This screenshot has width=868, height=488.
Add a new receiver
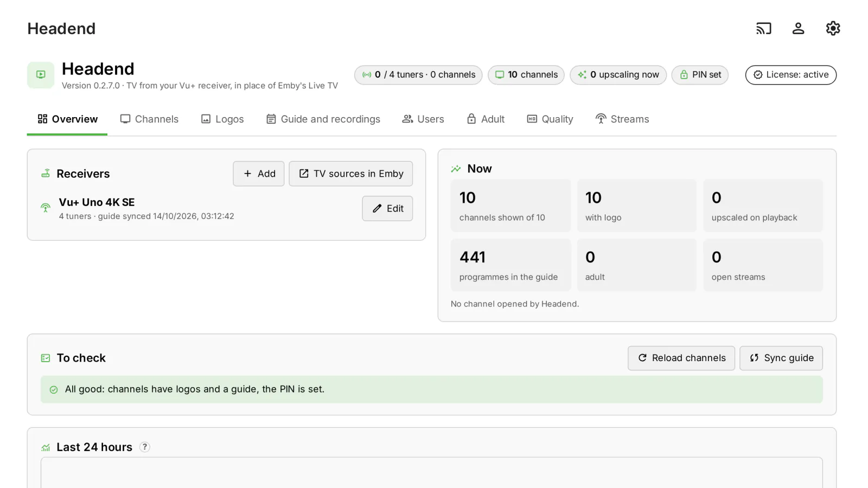[259, 174]
